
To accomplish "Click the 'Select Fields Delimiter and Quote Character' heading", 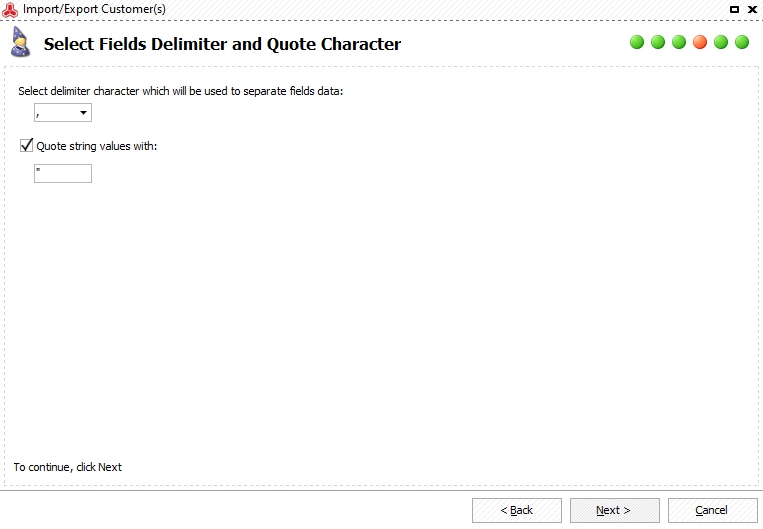I will pyautogui.click(x=222, y=44).
